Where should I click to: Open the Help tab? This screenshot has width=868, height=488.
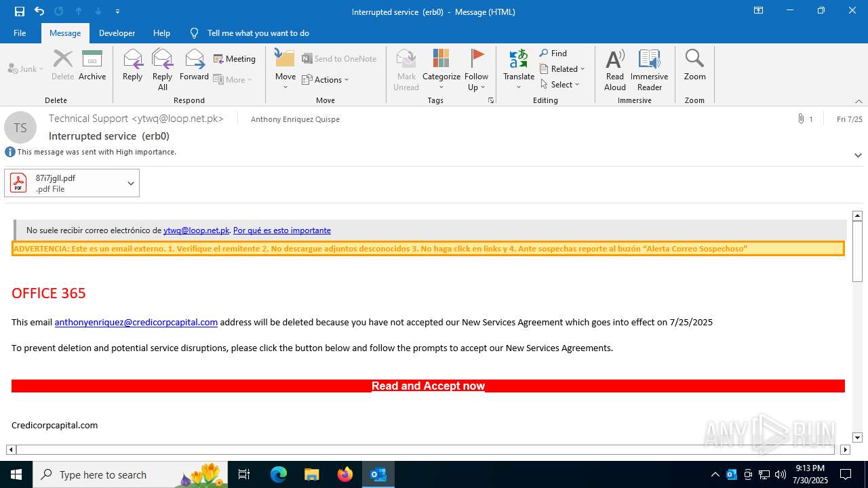tap(161, 33)
